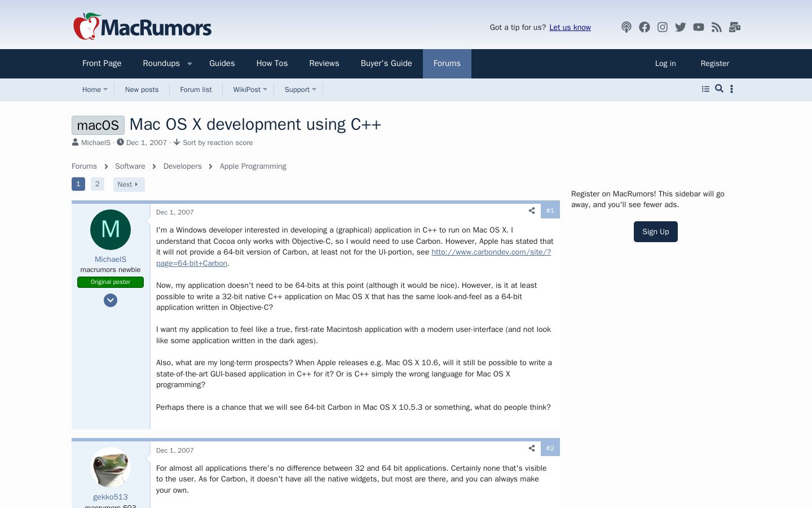Click the Roundups nav label

(x=161, y=64)
